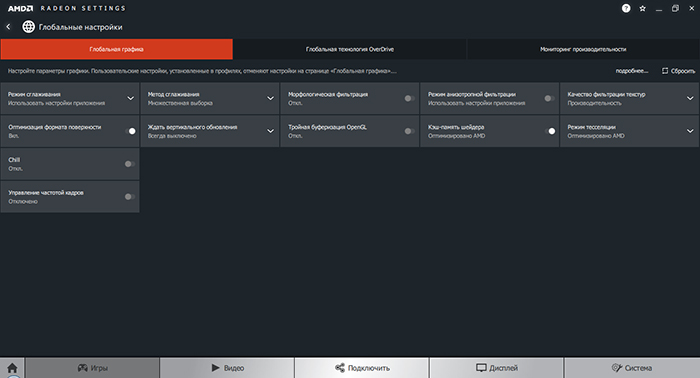This screenshot has width=700, height=378.
Task: Toggle Режим анизотропной фильтрации switch
Action: click(549, 98)
